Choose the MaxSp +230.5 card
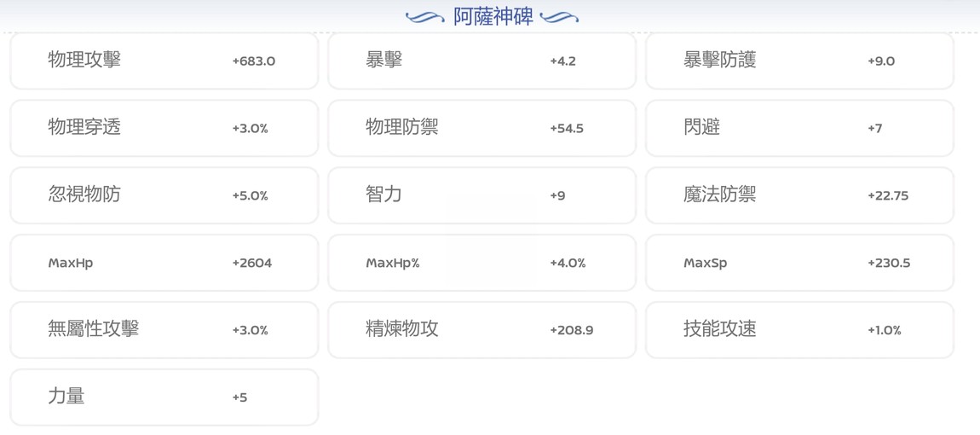980x435 pixels. [x=799, y=263]
